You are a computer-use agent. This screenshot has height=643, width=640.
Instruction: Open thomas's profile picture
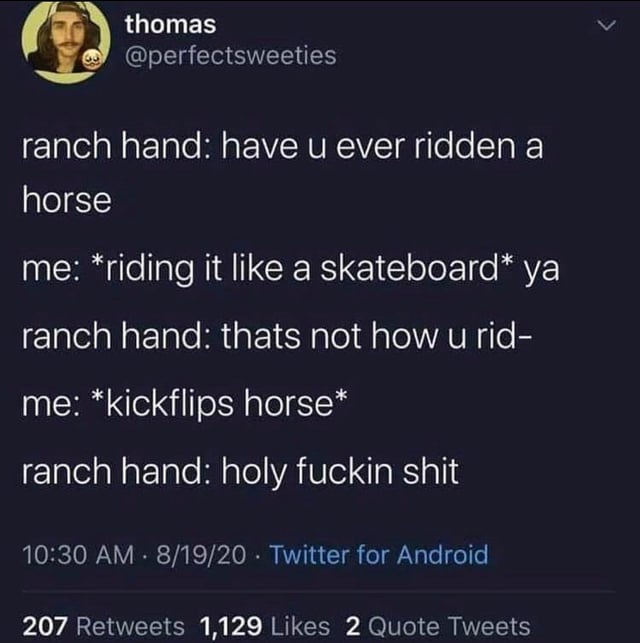click(66, 41)
